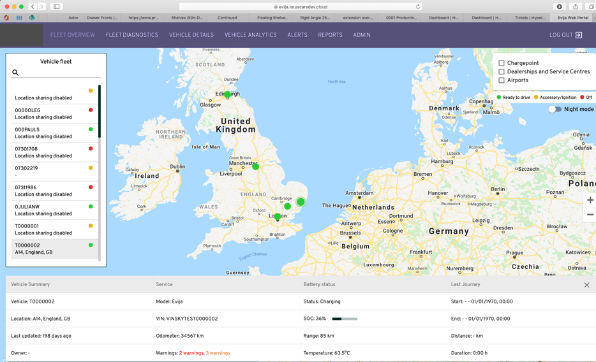Click the Range 85 km text
This screenshot has width=596, height=362.
[x=319, y=336]
